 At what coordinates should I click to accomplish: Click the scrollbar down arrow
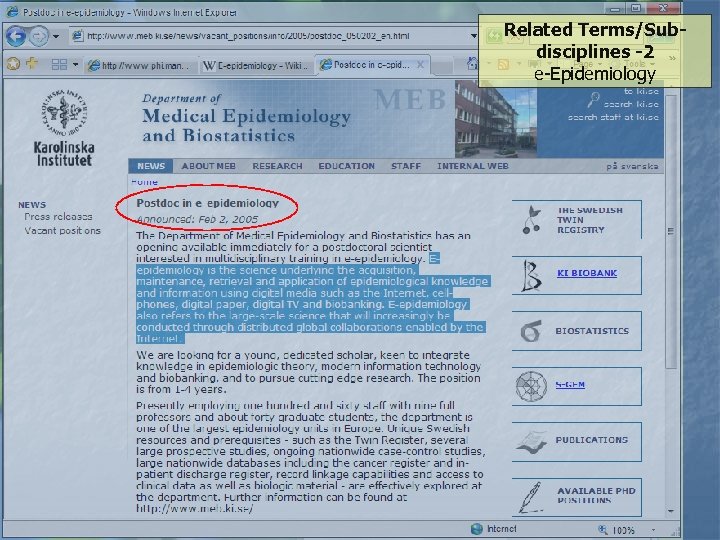(x=671, y=511)
